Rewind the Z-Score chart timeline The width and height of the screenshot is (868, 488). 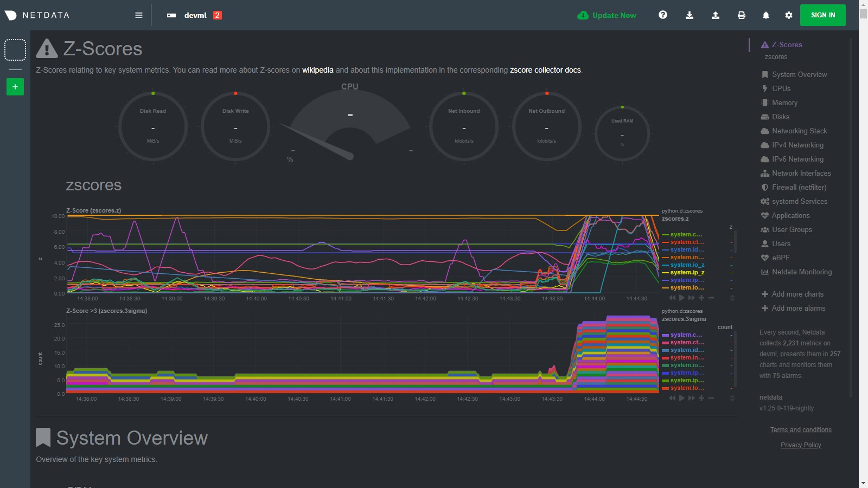click(x=673, y=298)
